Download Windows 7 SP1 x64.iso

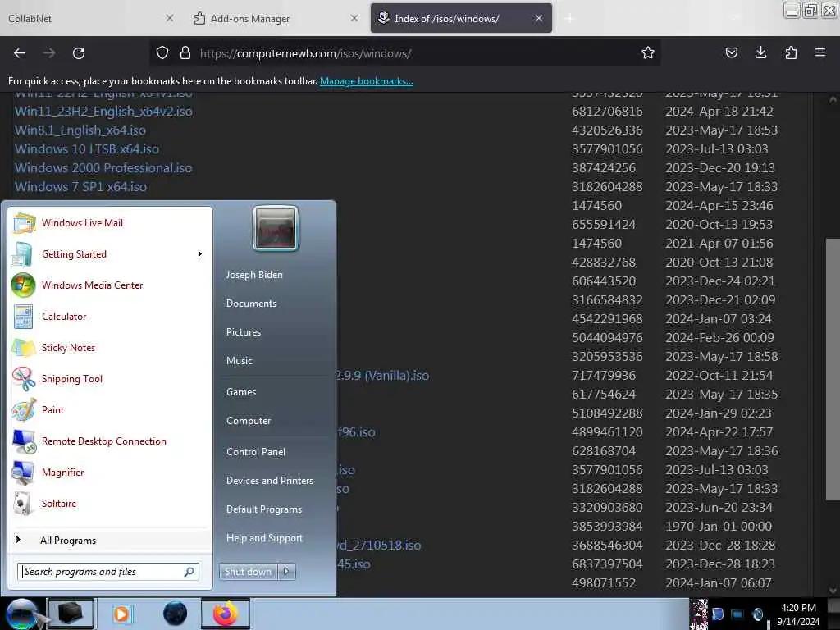tap(80, 187)
